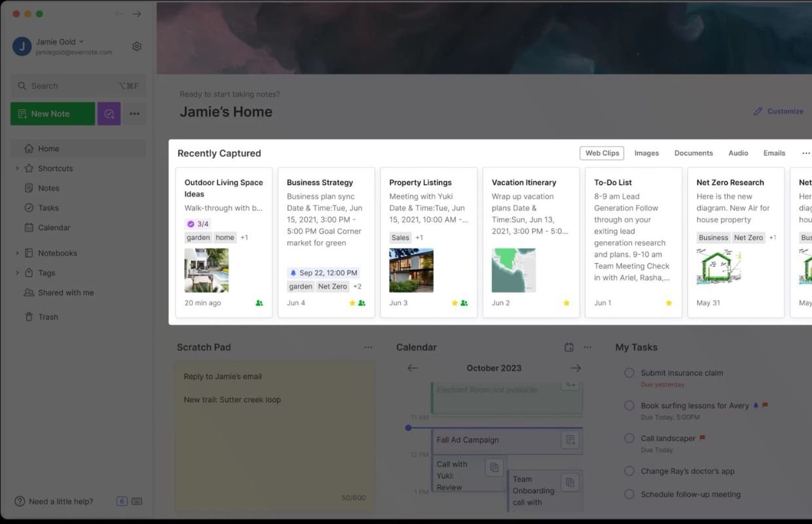Open the Jamie Gold account dropdown

pos(60,42)
